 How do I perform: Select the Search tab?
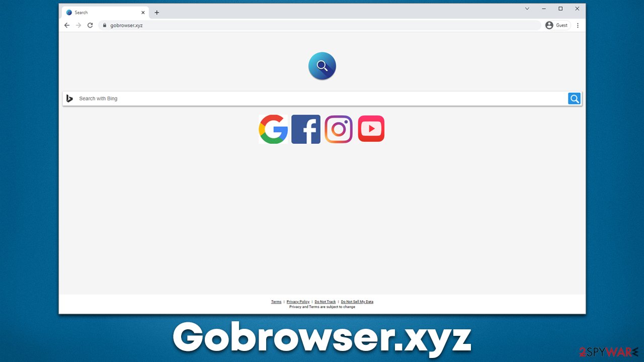click(106, 13)
